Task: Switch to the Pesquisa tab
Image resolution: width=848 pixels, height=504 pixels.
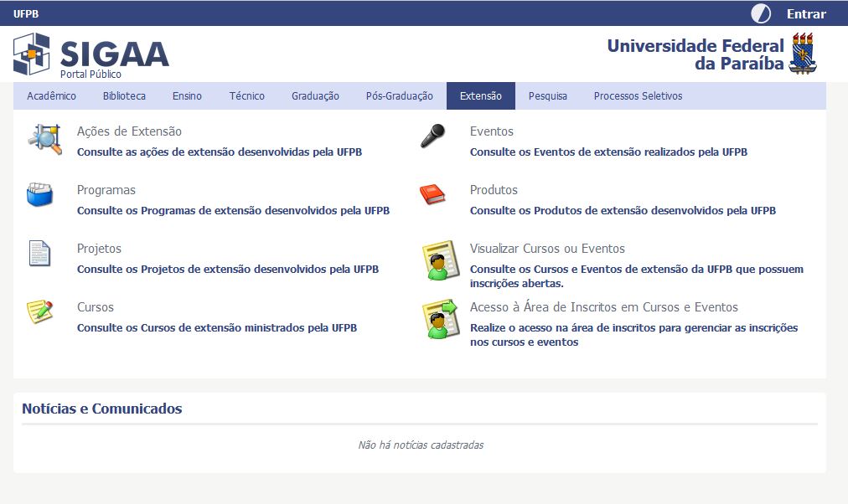Action: pos(546,95)
